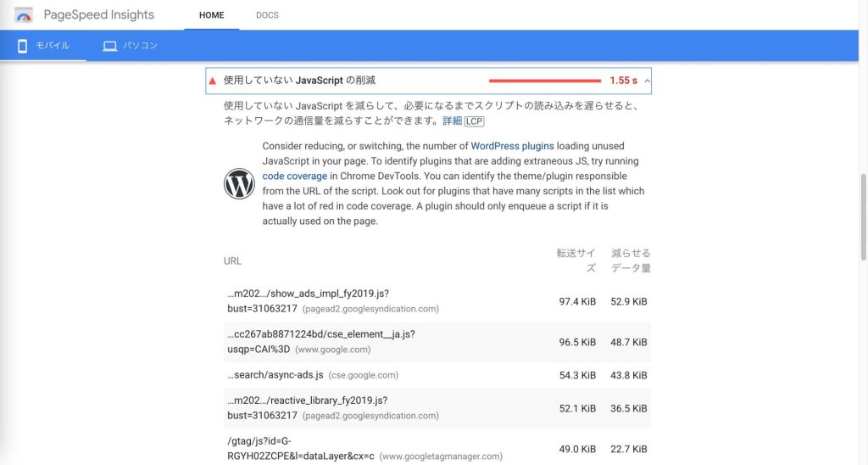Open the WordPress plugins link
The image size is (868, 465).
pyautogui.click(x=512, y=146)
